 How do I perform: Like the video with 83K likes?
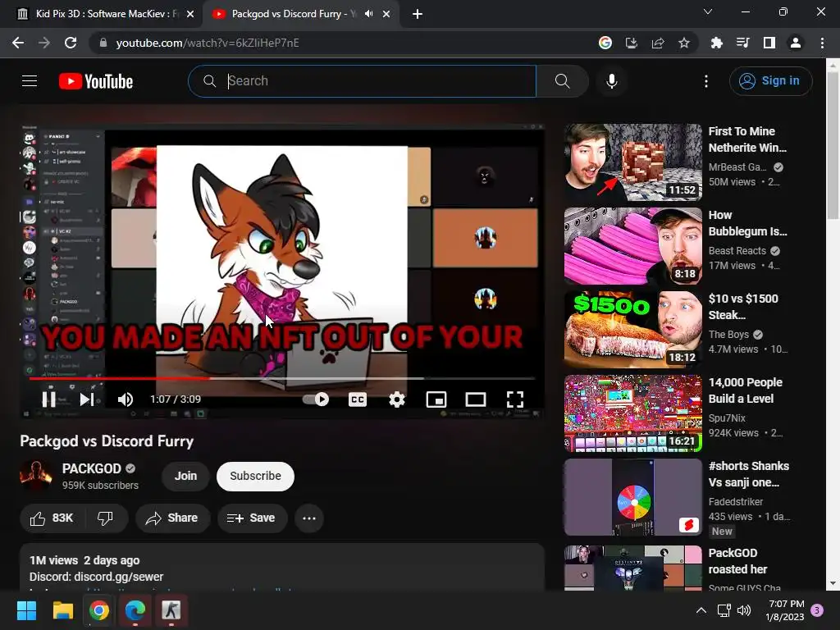[52, 518]
